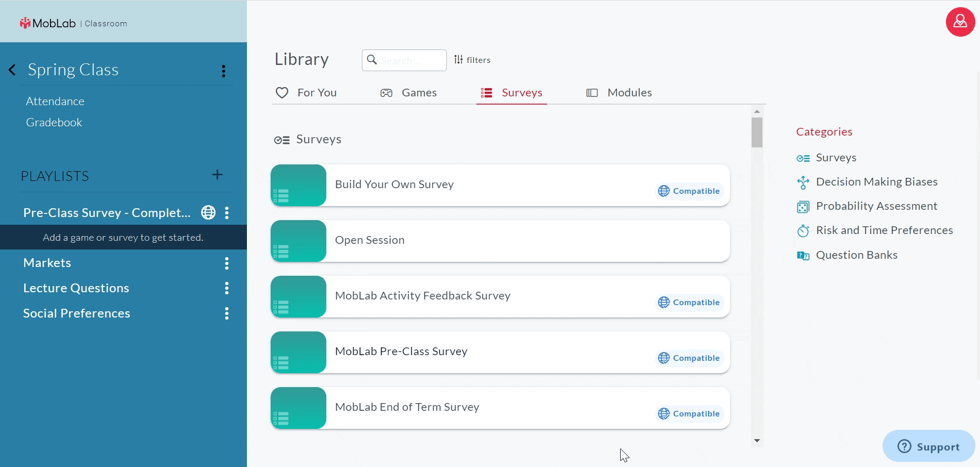The height and width of the screenshot is (467, 980).
Task: Click Compatible badge on Activity Feedback Survey
Action: (x=689, y=303)
